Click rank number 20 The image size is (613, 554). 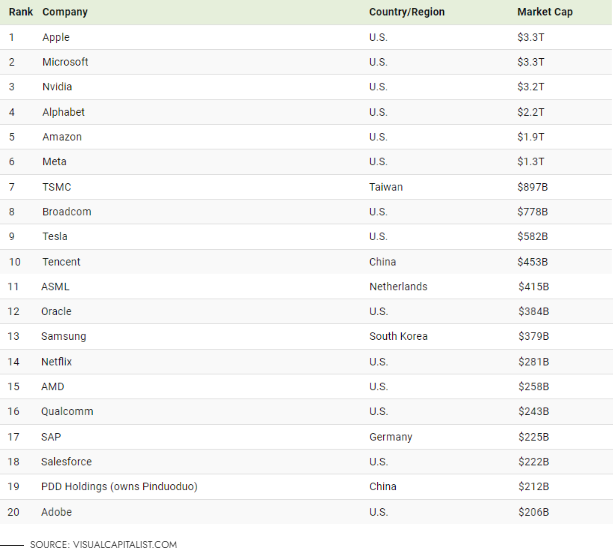click(15, 511)
